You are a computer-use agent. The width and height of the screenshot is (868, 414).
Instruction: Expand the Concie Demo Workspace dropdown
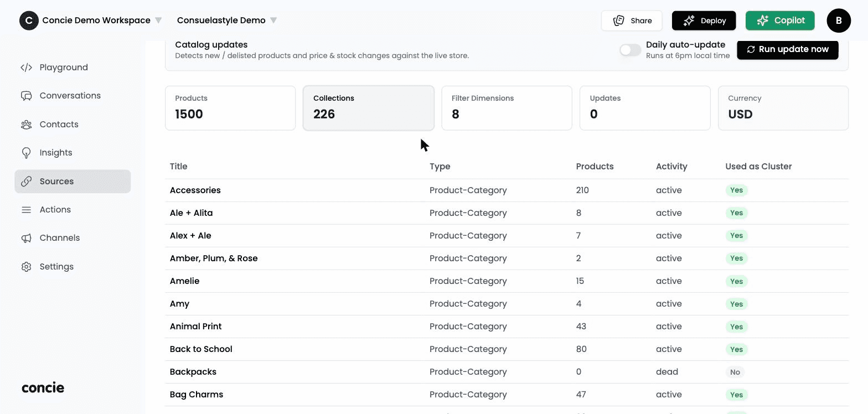158,20
